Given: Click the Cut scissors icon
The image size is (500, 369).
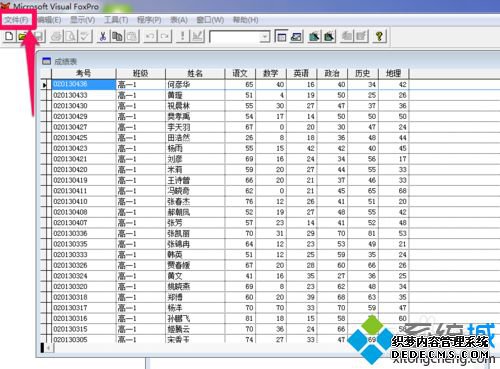Looking at the screenshot, I should [x=103, y=36].
